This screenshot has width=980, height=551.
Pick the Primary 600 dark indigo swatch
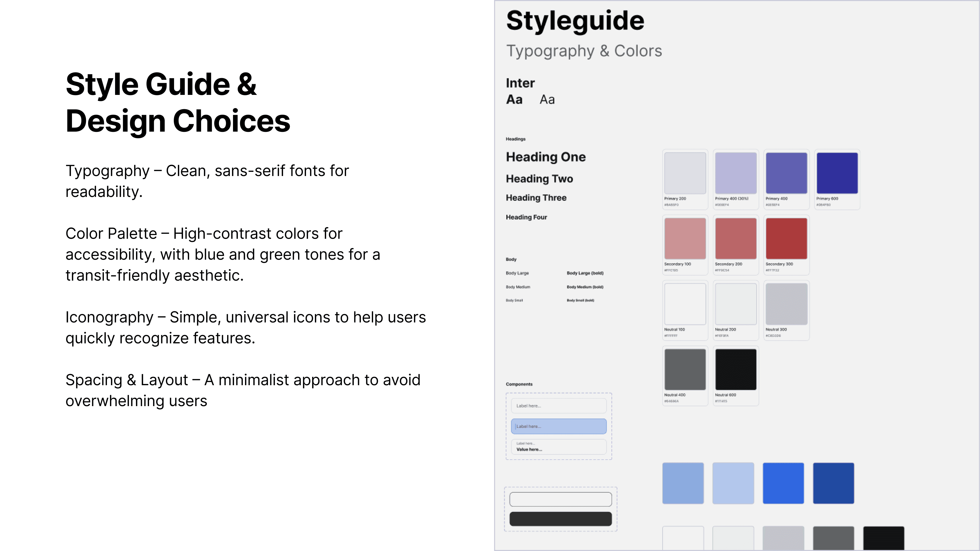[x=837, y=173]
